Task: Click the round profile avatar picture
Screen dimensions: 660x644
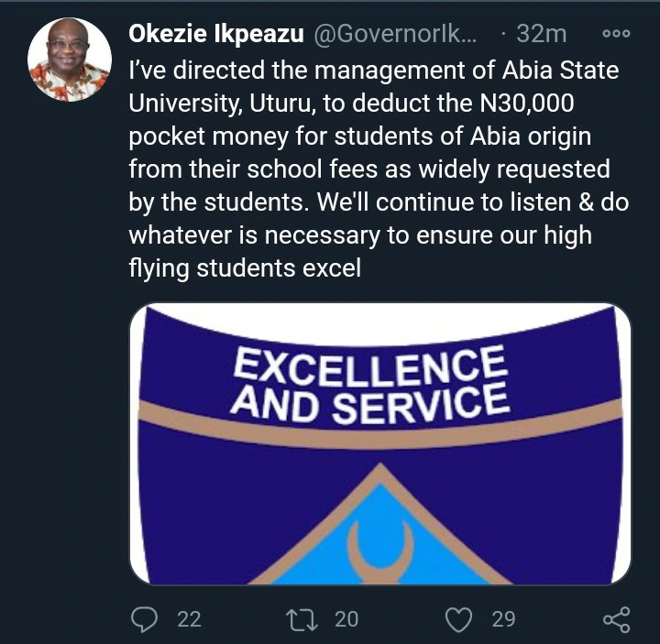Action: coord(70,59)
